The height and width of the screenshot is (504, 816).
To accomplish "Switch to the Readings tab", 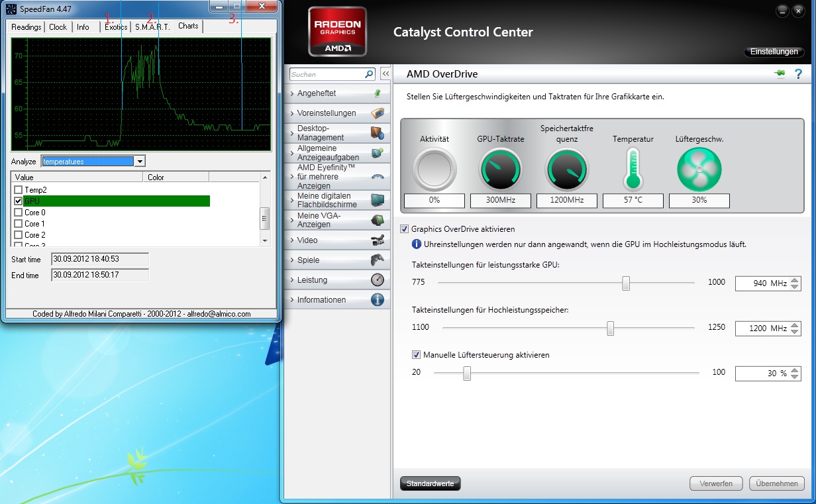I will [x=26, y=27].
